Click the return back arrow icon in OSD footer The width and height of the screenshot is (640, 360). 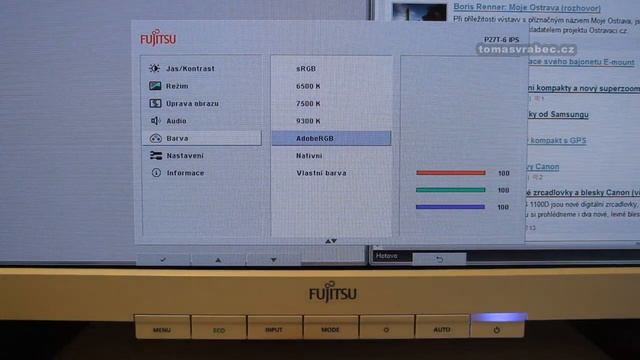click(x=439, y=259)
